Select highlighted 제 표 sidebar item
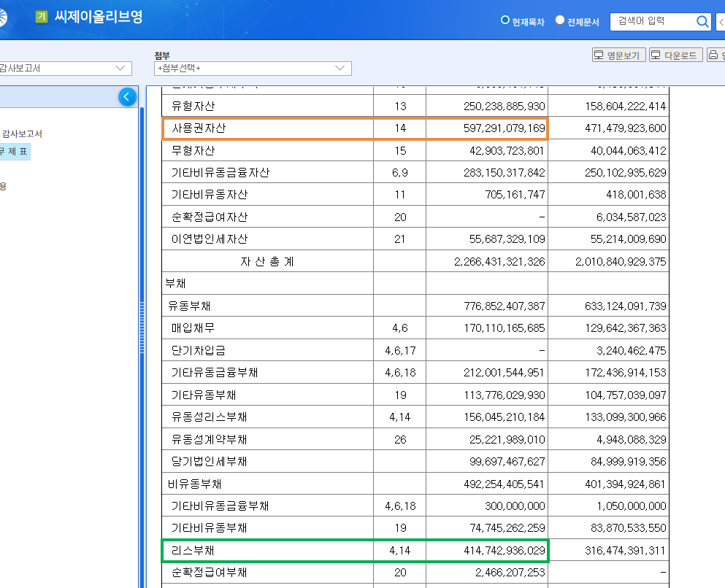 pyautogui.click(x=15, y=152)
